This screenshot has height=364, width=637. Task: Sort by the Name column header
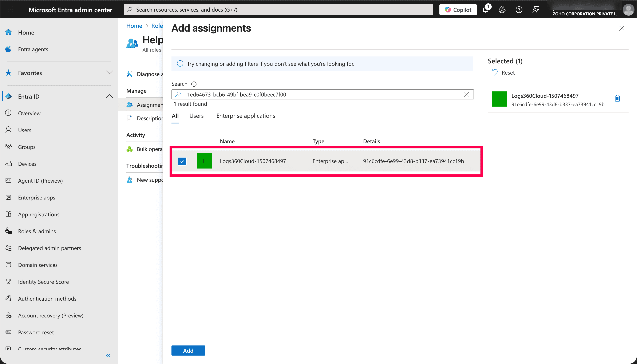(227, 141)
